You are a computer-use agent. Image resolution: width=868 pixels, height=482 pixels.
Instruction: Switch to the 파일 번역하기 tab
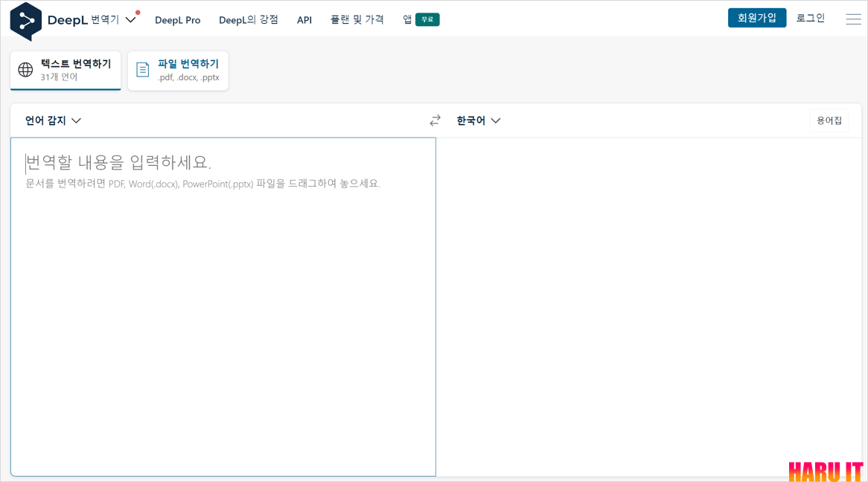click(178, 70)
